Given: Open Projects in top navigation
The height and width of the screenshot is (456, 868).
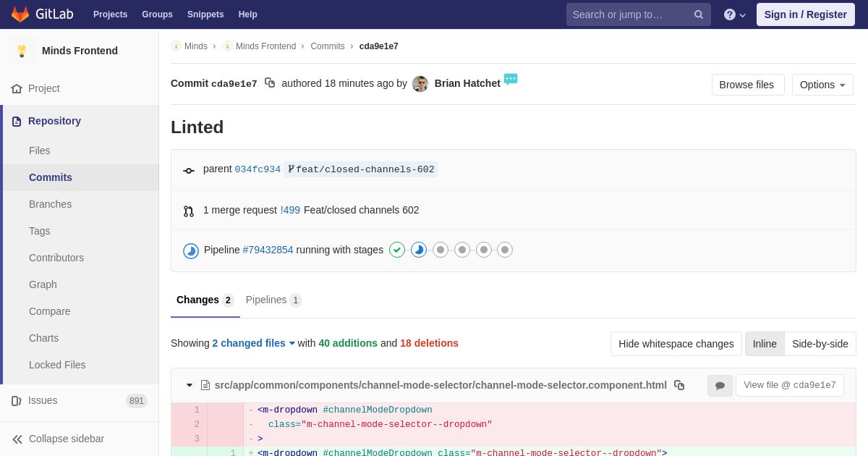Looking at the screenshot, I should (x=110, y=14).
